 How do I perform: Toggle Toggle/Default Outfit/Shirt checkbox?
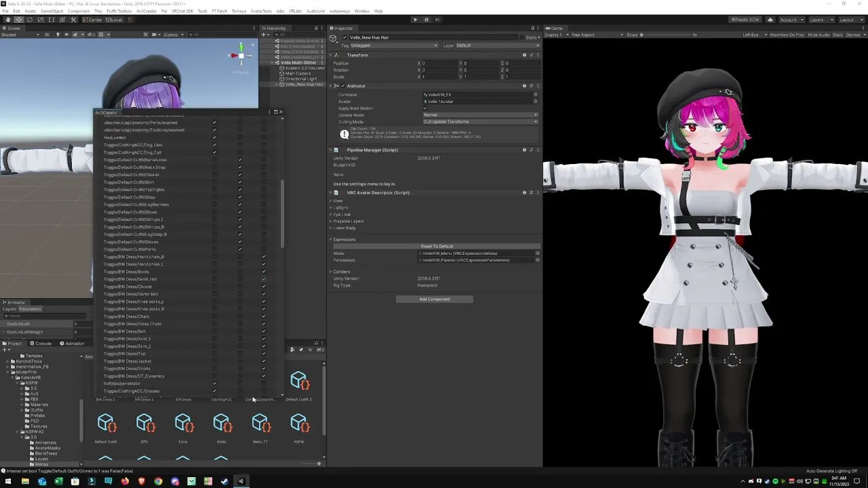coord(239,182)
